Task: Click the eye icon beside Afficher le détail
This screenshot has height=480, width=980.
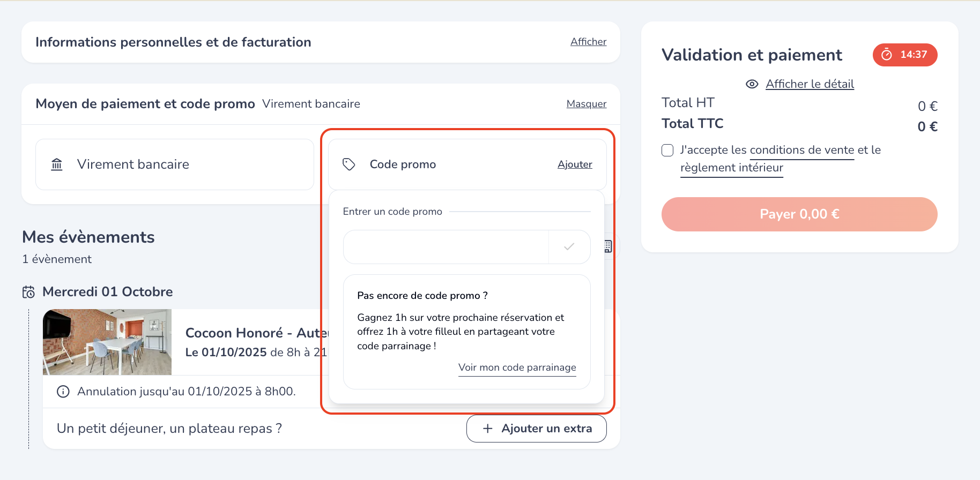Action: click(x=752, y=84)
